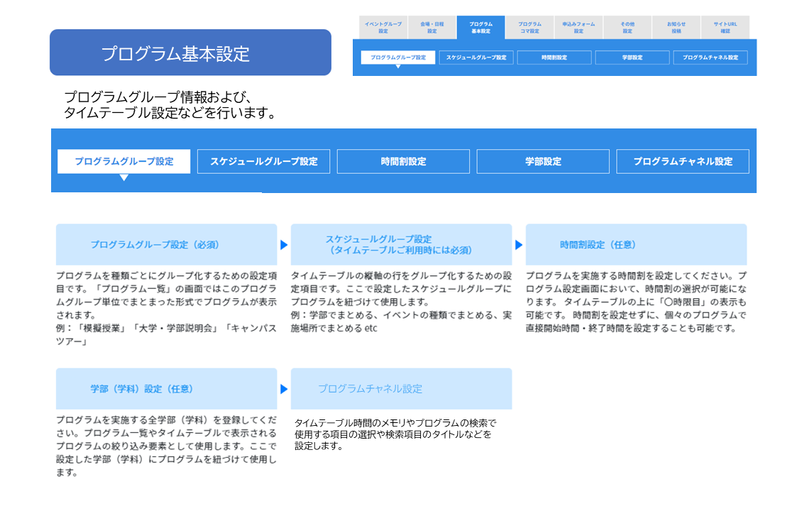
Task: Select the プログラムコマ設定 tab
Action: 530,28
